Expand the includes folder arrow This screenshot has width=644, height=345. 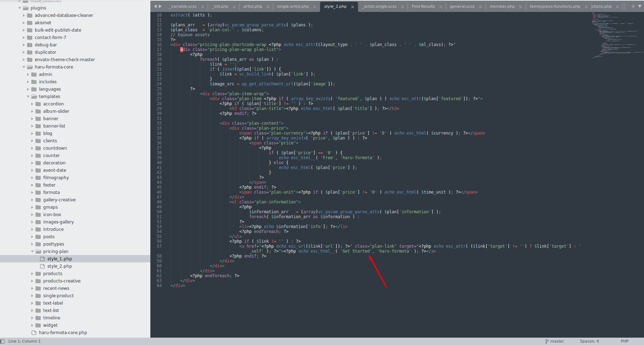tap(28, 82)
